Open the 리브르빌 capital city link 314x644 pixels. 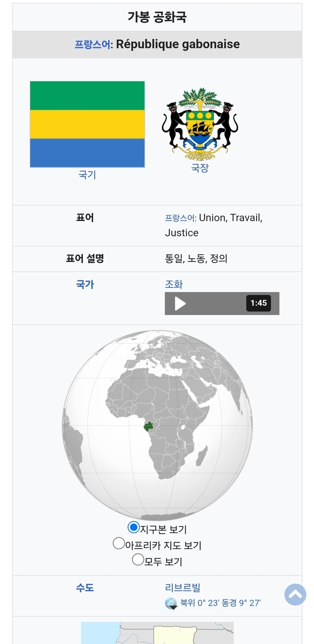tap(183, 588)
